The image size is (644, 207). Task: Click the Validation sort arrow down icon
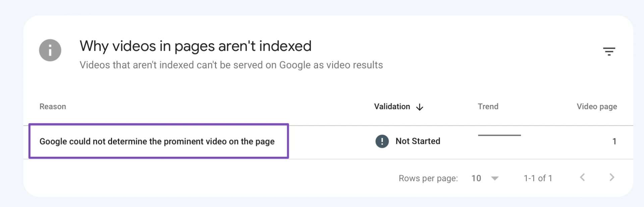tap(419, 107)
